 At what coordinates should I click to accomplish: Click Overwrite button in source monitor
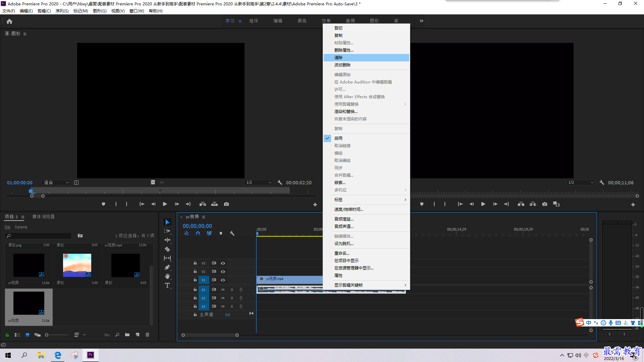(215, 204)
